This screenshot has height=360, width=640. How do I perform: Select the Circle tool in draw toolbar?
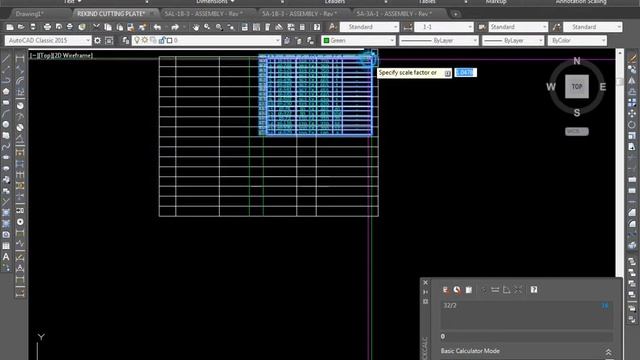[6, 124]
